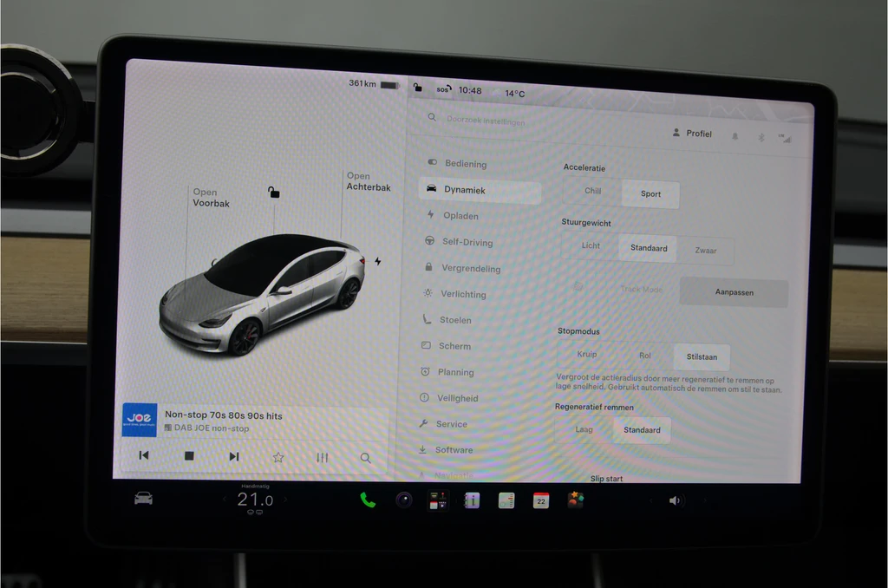
Task: Skip to next station
Action: click(234, 456)
